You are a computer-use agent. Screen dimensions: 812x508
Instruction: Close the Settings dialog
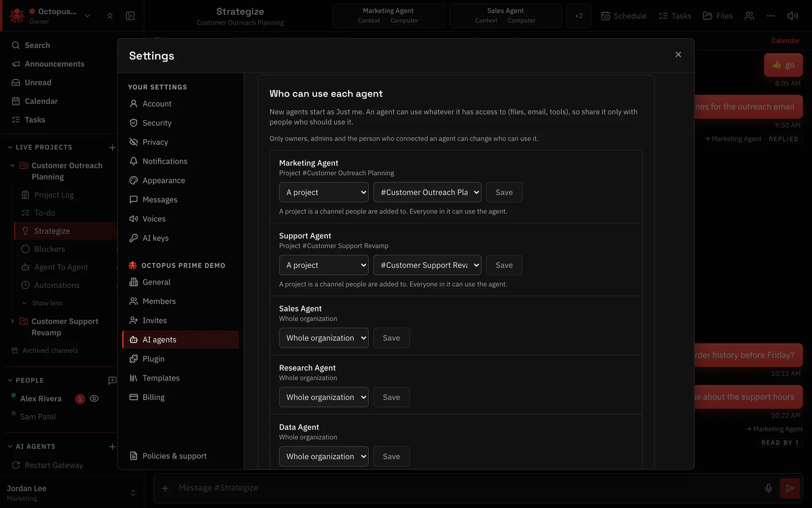pos(678,54)
